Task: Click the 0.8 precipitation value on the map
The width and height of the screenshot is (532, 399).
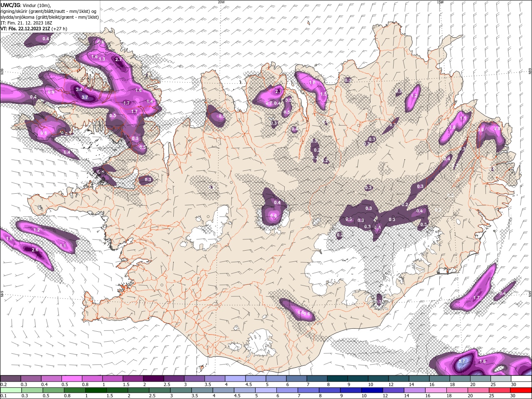Action: 44,133
